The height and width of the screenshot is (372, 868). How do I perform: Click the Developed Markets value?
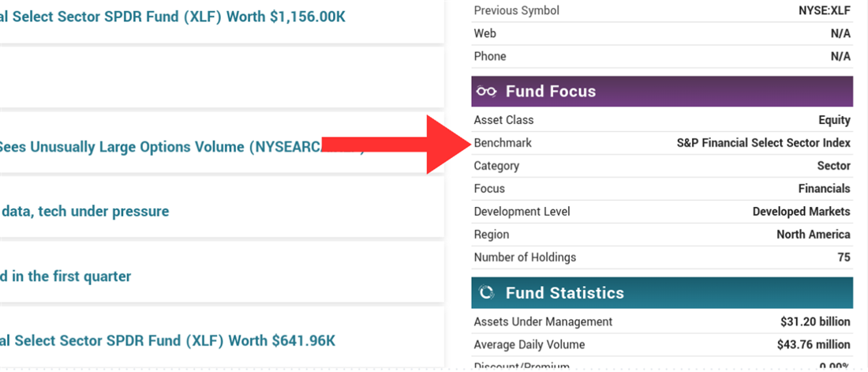click(x=801, y=212)
